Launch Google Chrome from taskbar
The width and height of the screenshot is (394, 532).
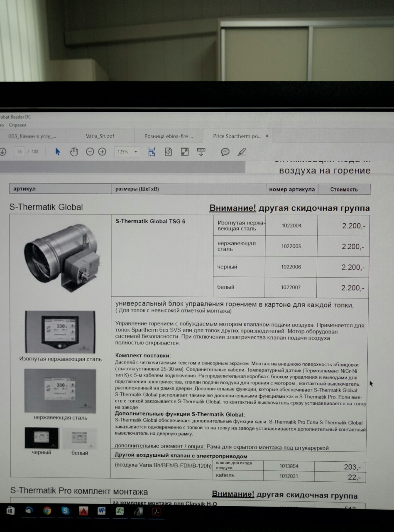pos(47,511)
